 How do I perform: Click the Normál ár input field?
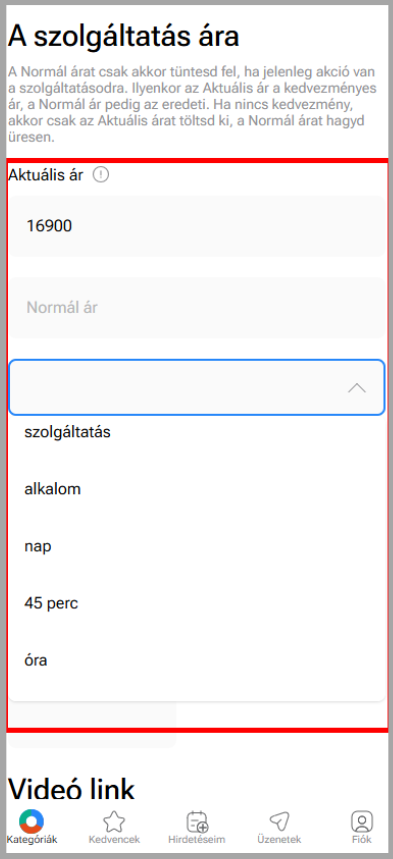(x=197, y=307)
